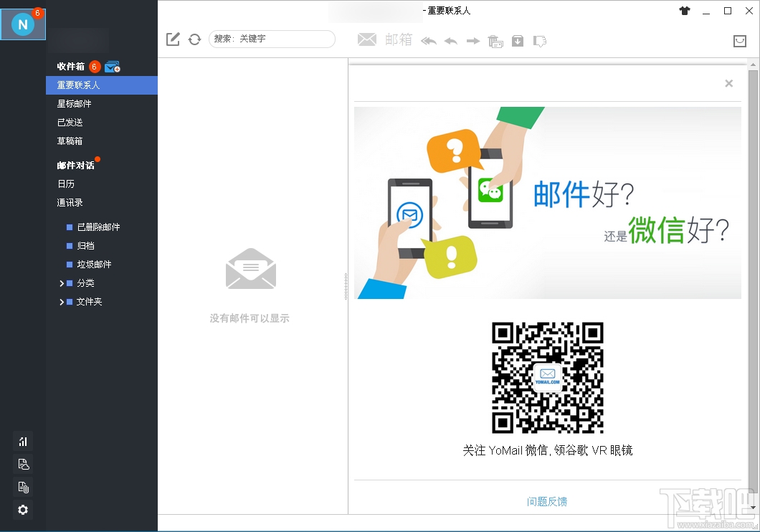This screenshot has width=760, height=532.
Task: Click the forward arrow icon
Action: point(473,41)
